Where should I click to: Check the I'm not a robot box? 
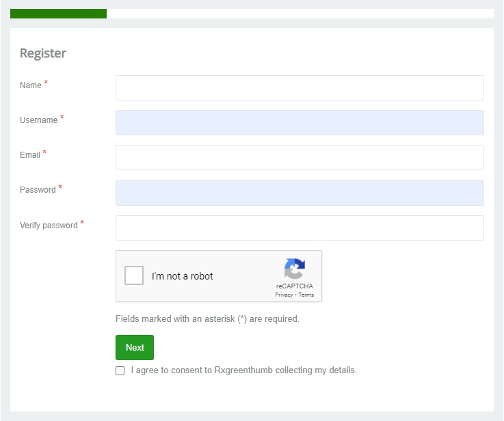point(134,275)
